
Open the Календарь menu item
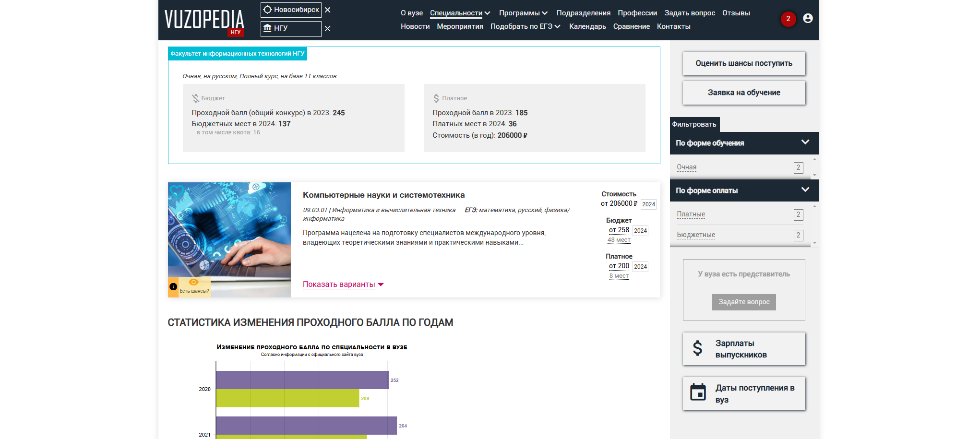coord(587,26)
